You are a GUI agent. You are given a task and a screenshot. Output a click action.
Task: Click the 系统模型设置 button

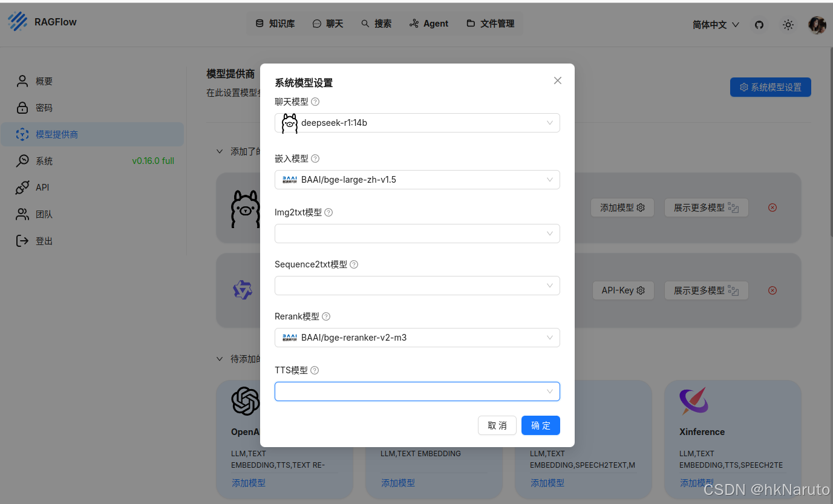pos(771,87)
